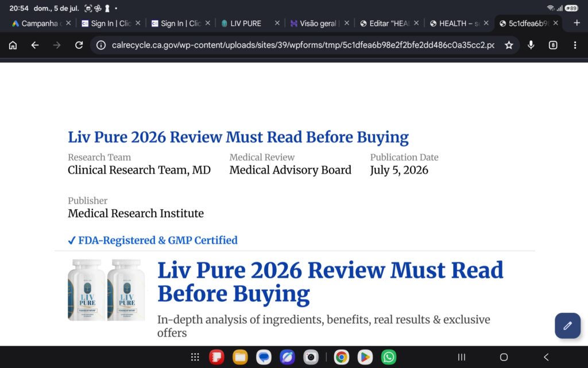Screen dimensions: 588x368
Task: Select the Medical Research Institute publisher text
Action: tap(136, 213)
